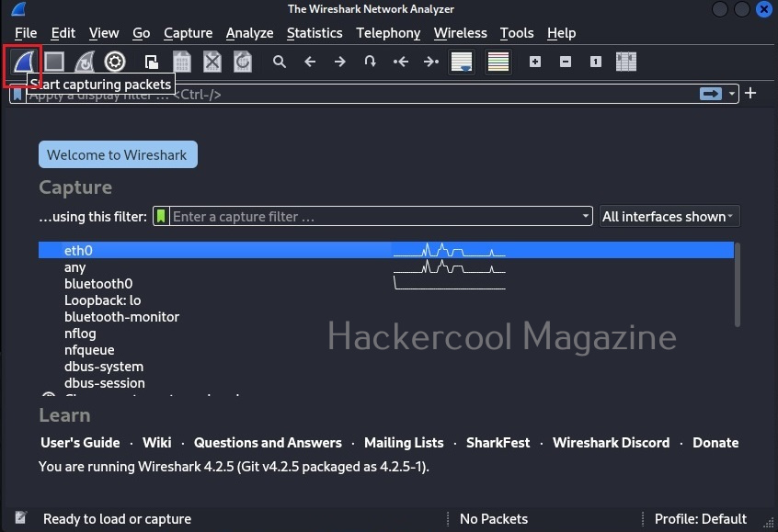The width and height of the screenshot is (778, 532).
Task: Jump to the first packet icon
Action: tap(400, 62)
